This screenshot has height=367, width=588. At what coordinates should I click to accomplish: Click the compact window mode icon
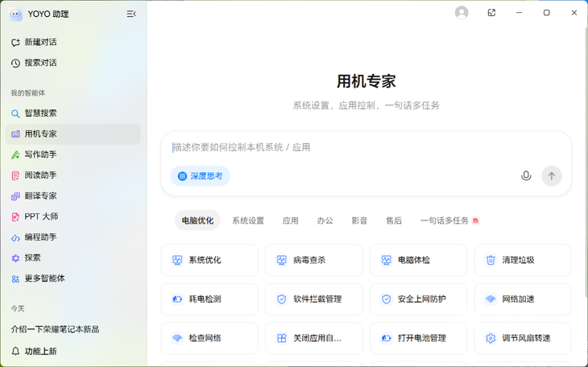click(x=491, y=13)
